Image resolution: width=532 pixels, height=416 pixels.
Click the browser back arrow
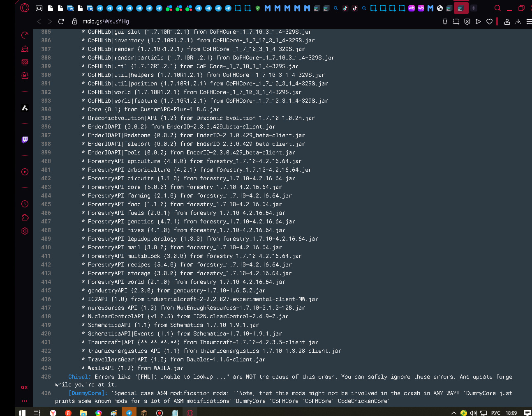39,21
